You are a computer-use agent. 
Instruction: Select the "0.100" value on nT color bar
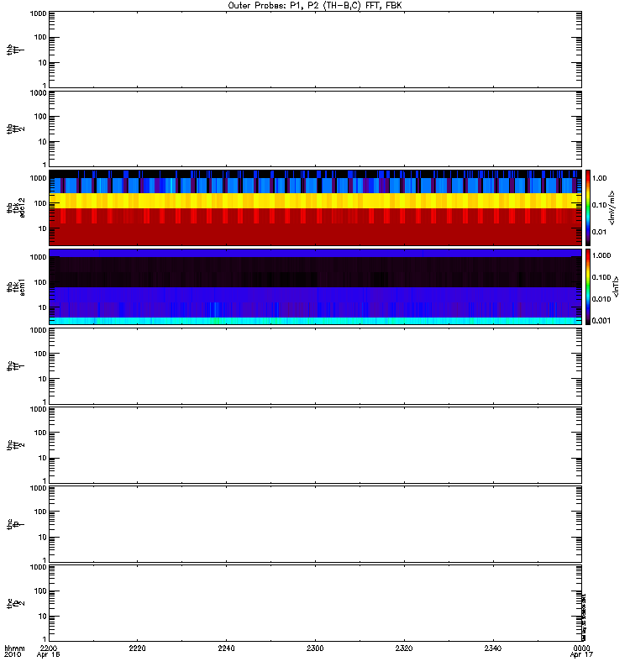tap(601, 277)
